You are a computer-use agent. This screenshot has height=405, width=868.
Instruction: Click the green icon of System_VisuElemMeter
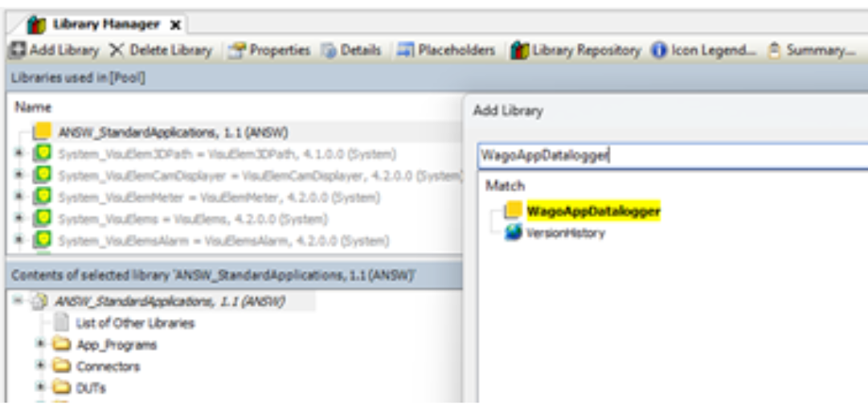(42, 197)
